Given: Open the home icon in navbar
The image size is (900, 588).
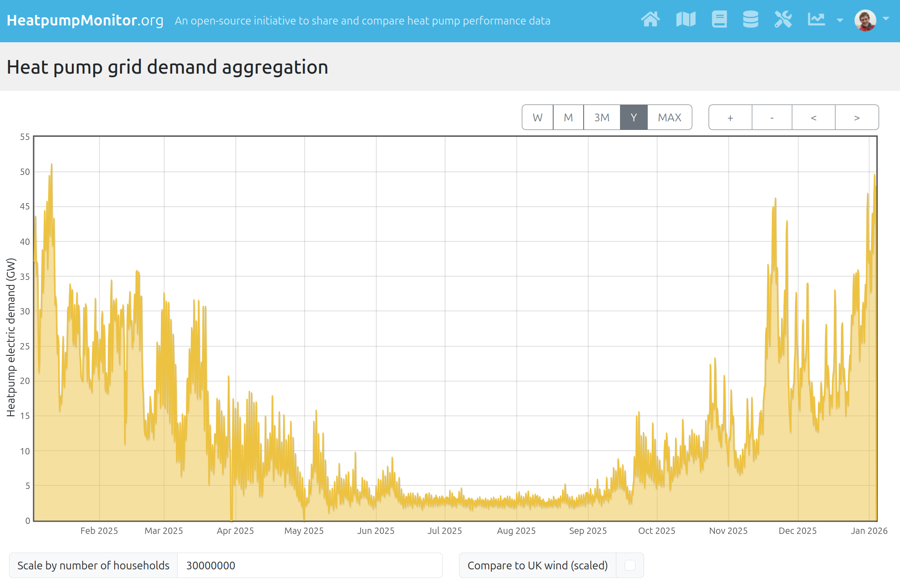Looking at the screenshot, I should tap(650, 20).
